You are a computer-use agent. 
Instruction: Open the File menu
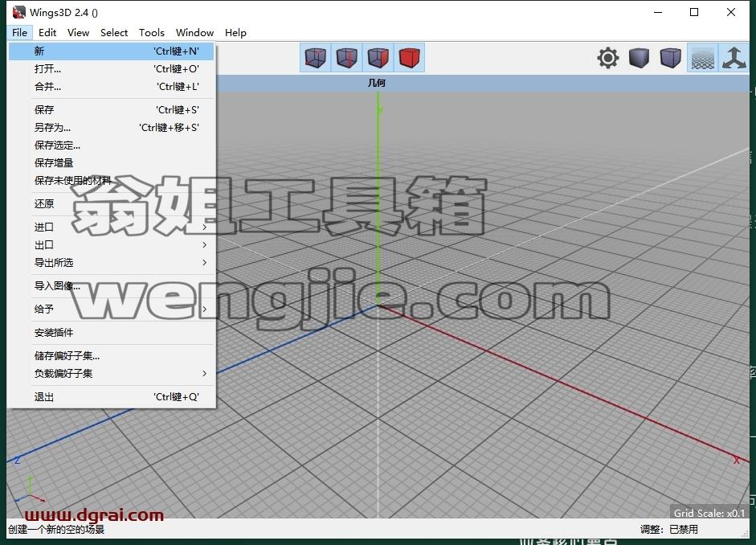20,33
